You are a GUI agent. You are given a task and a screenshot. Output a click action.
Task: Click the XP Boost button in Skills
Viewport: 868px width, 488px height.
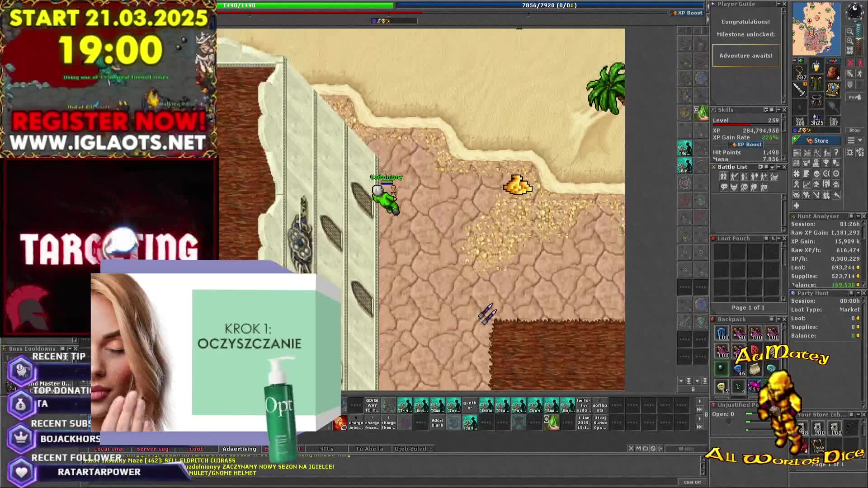coord(746,145)
